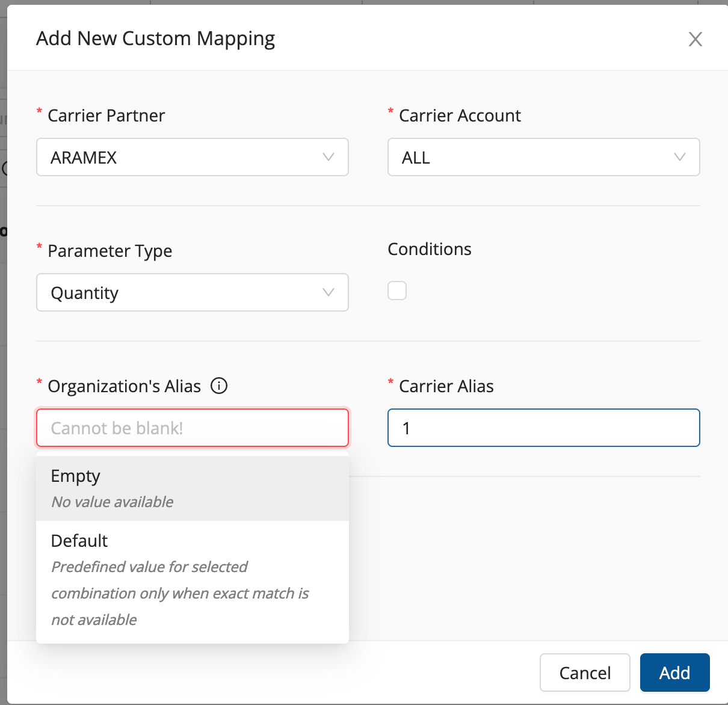The image size is (728, 705).
Task: Click the Conditions label text
Action: coord(430,249)
